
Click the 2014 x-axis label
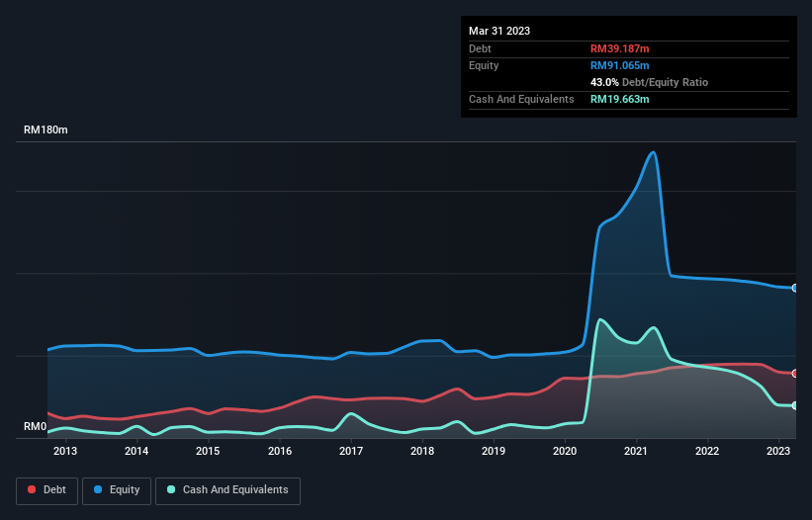[x=136, y=451]
